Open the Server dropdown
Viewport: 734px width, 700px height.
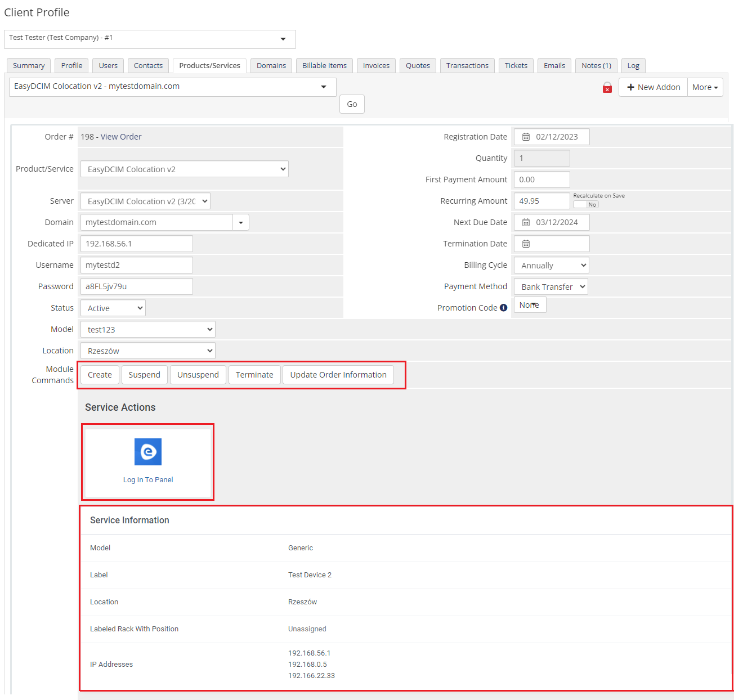(x=145, y=201)
